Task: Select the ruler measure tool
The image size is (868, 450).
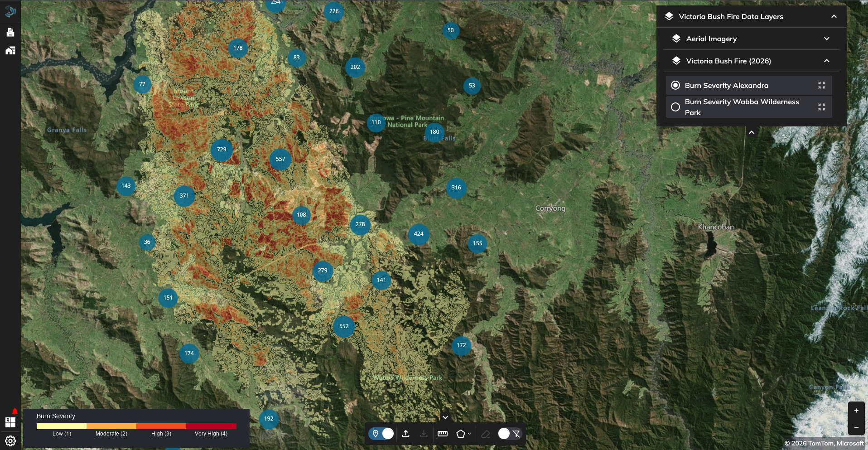Action: pyautogui.click(x=443, y=434)
